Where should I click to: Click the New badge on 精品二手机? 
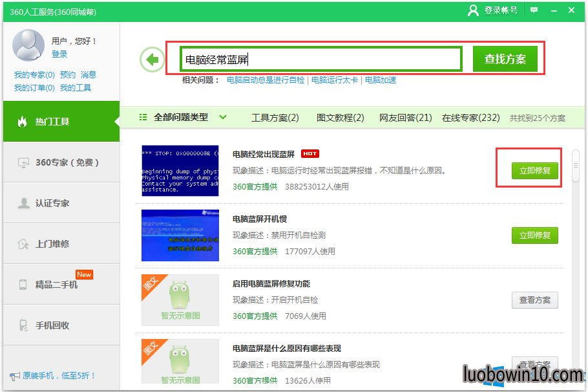click(84, 274)
